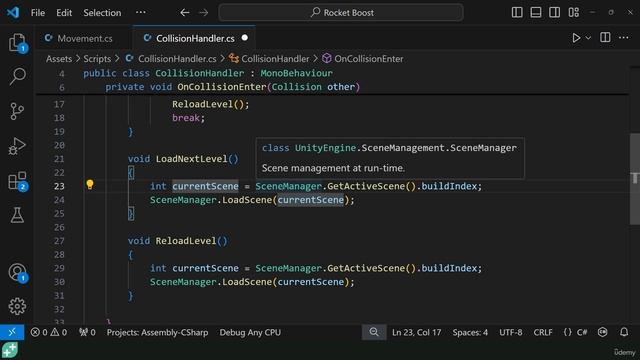Open the Accounts menu icon

(x=17, y=273)
